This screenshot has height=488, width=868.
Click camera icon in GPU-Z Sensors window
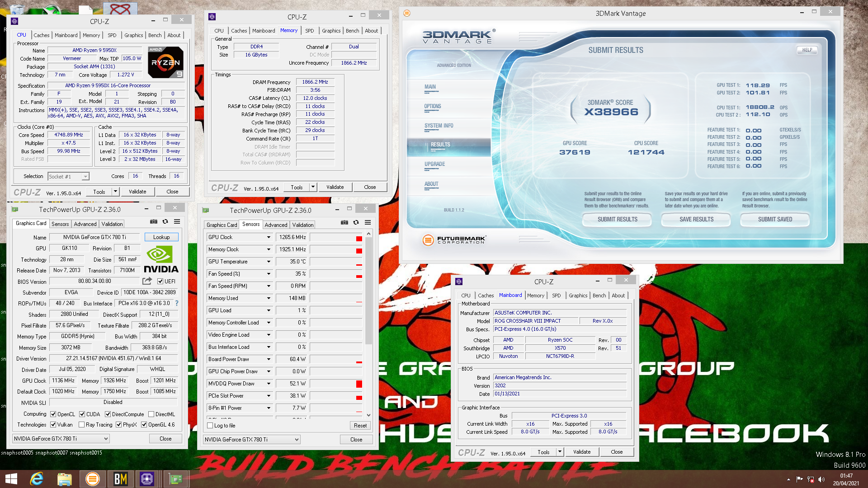pos(344,223)
